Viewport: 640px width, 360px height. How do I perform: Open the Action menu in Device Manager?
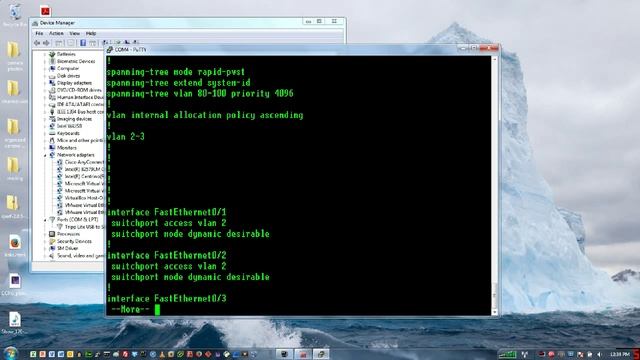click(56, 33)
